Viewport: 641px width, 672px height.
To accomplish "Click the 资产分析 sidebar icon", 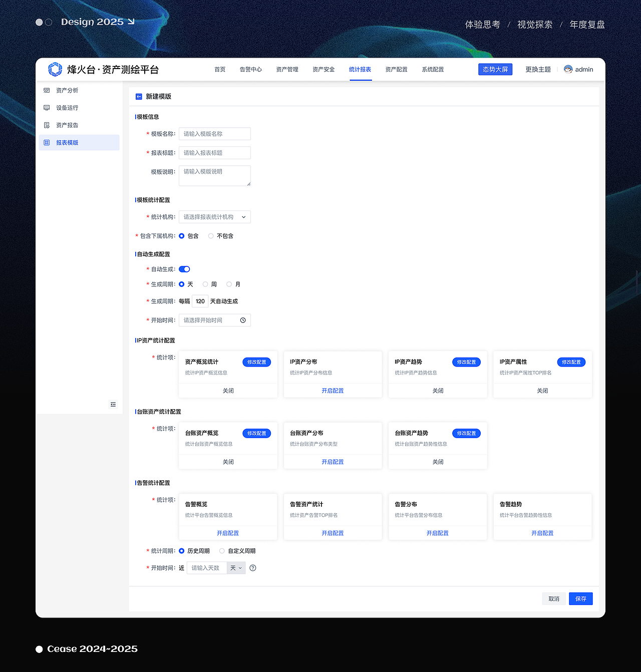I will [x=47, y=90].
